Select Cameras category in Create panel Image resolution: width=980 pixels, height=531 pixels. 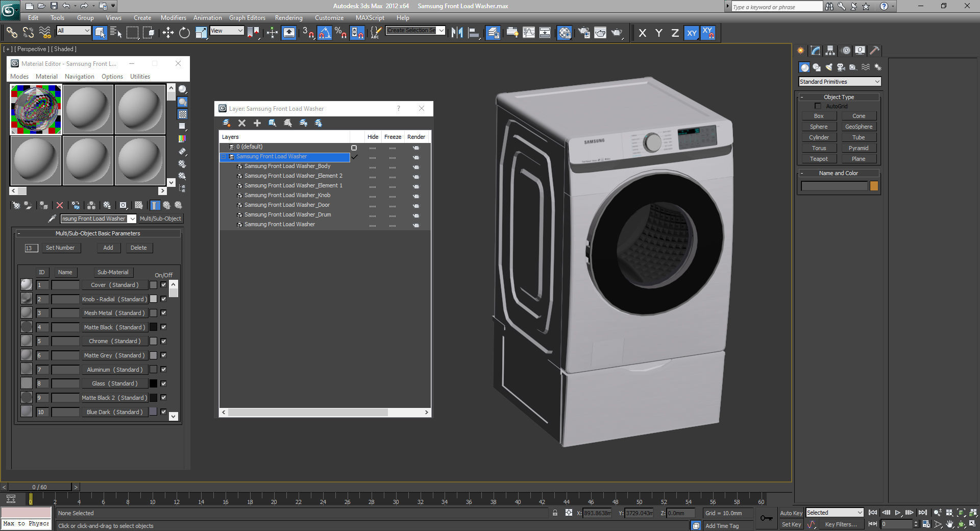tap(841, 67)
